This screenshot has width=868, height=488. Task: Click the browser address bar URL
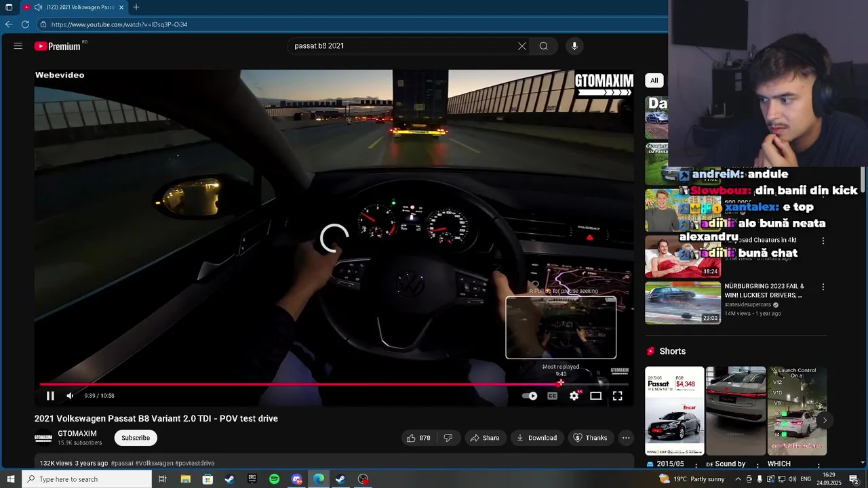[119, 24]
